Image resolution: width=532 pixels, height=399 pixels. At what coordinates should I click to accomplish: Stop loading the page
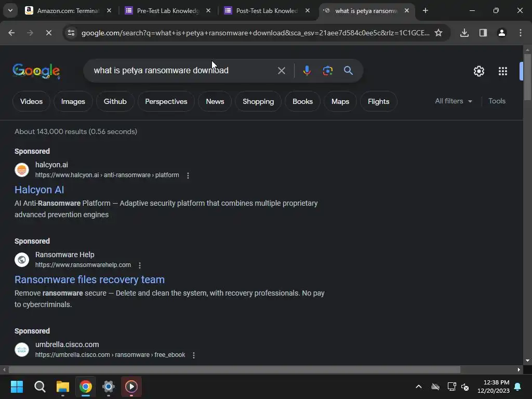point(48,33)
